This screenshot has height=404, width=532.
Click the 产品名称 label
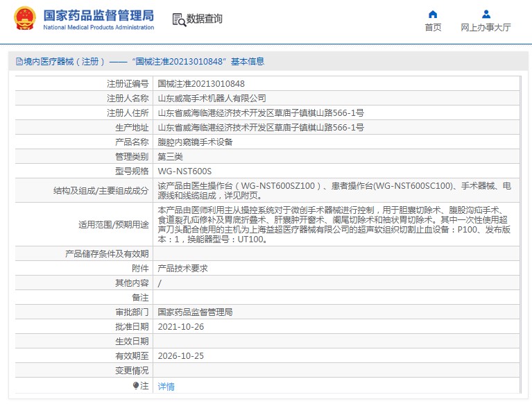pyautogui.click(x=132, y=142)
